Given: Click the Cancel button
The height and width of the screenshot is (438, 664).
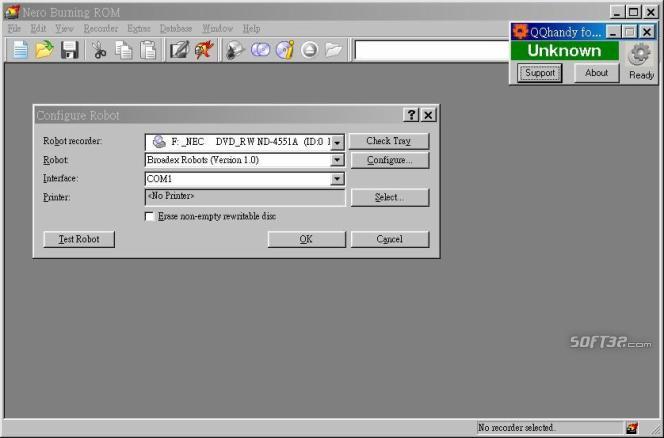Looking at the screenshot, I should 390,239.
